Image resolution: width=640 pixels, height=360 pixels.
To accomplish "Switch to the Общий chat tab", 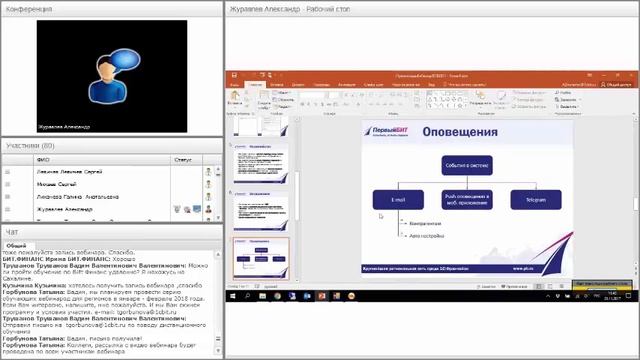I will pyautogui.click(x=16, y=246).
